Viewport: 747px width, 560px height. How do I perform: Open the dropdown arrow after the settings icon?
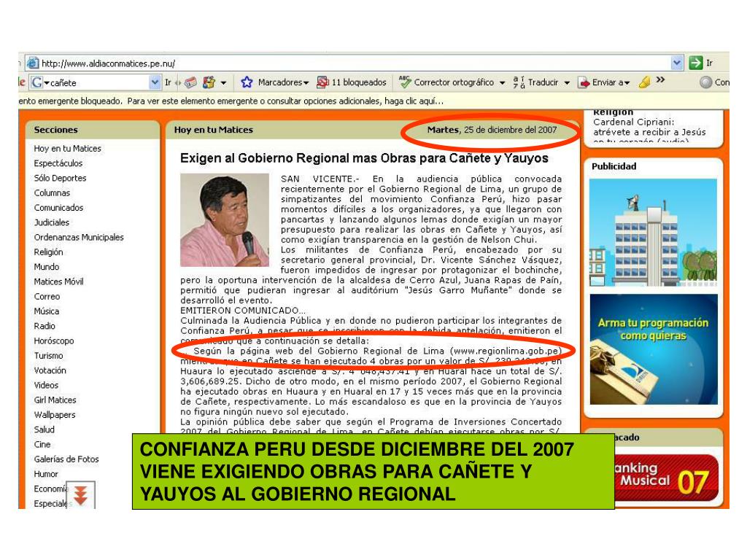223,83
